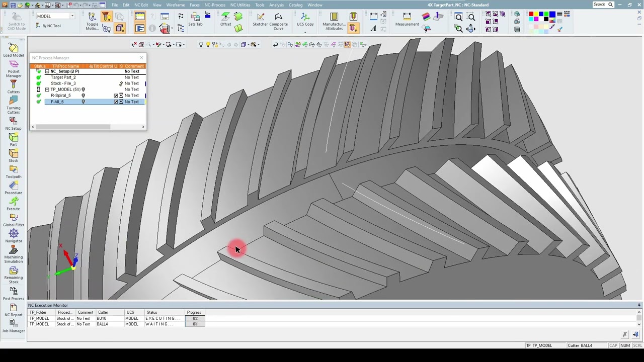Open Manufacturing Attributes
The image size is (644, 362).
[334, 22]
